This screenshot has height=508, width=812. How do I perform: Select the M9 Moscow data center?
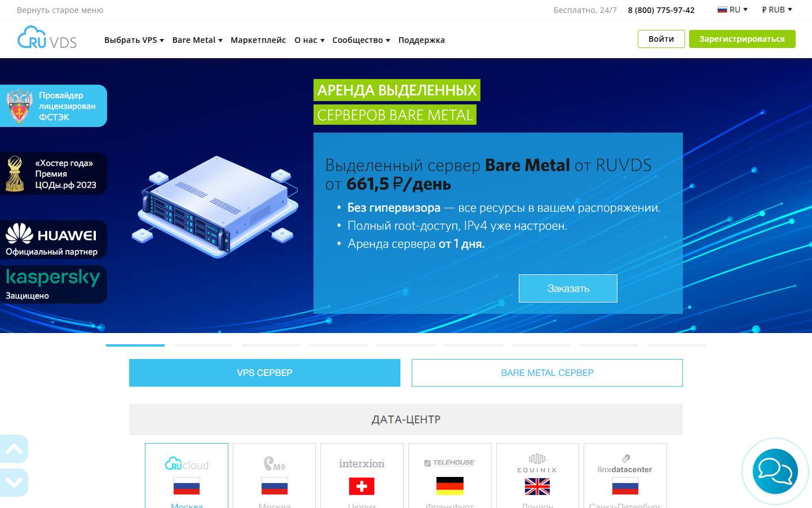click(274, 476)
